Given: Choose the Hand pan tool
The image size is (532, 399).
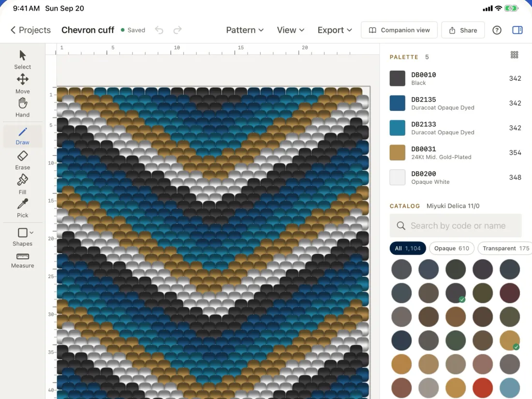Looking at the screenshot, I should click(22, 107).
